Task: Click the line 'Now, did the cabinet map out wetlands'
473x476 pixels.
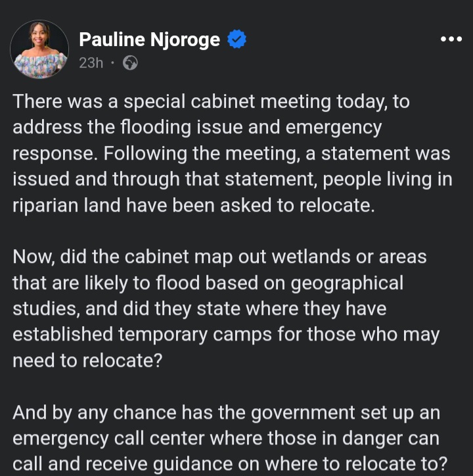Action: (219, 258)
